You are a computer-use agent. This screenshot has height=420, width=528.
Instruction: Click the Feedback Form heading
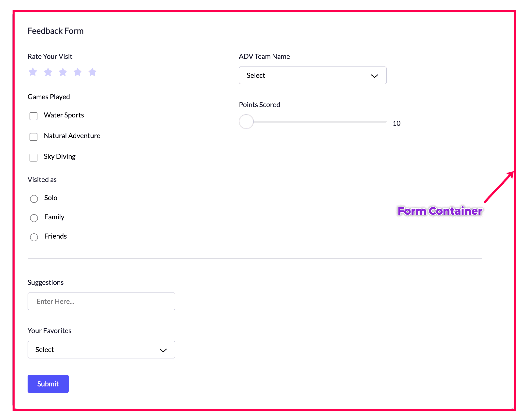coord(55,31)
